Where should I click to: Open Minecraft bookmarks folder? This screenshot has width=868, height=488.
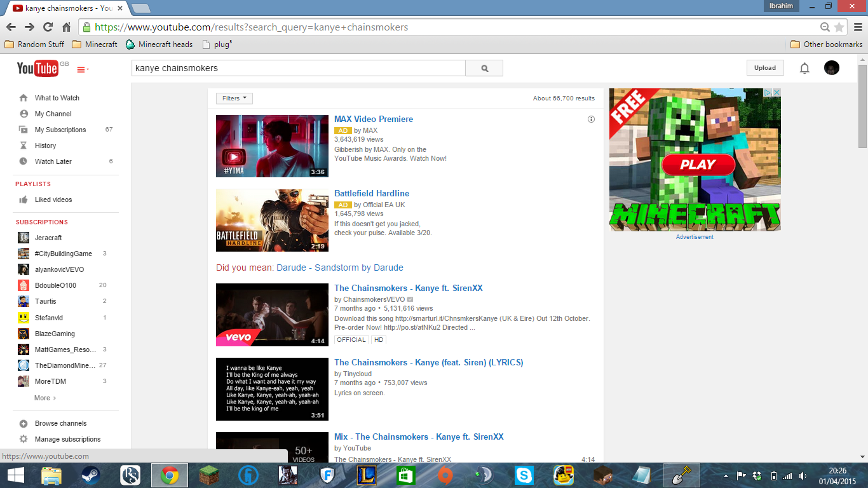(95, 44)
